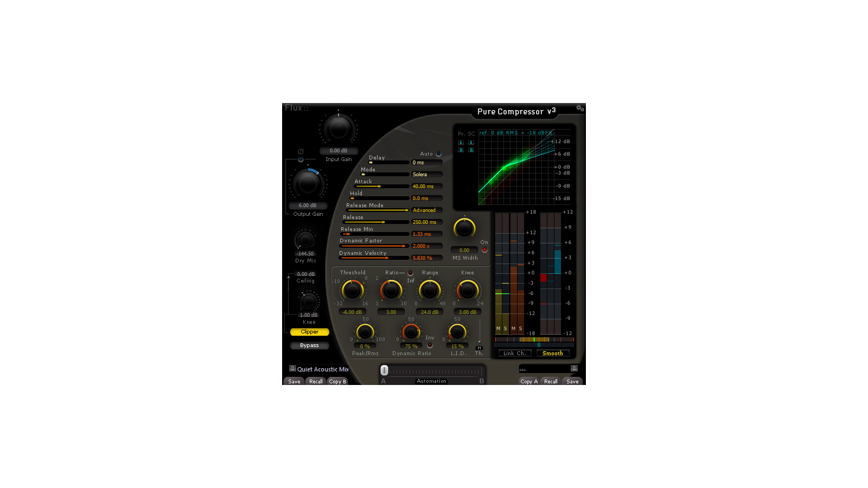Image resolution: width=868 pixels, height=488 pixels.
Task: Toggle the Link Ch. button
Action: (515, 354)
